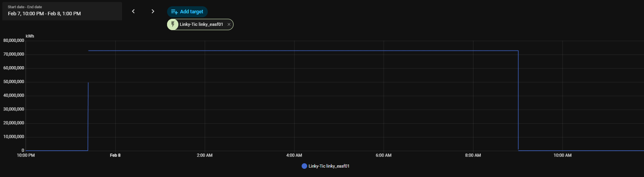
Task: Click the blue legend color dot
Action: point(304,166)
